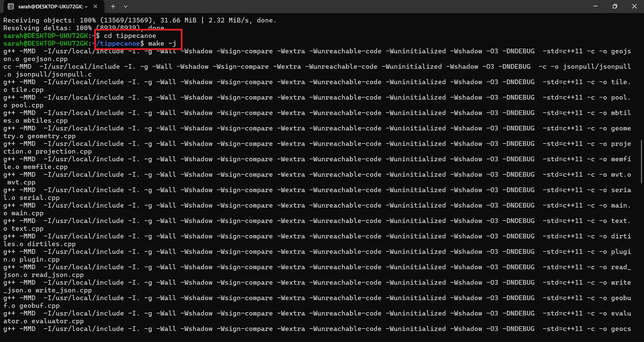Click the '2.32 MiB/s, done.' text
This screenshot has width=644, height=342.
coord(243,21)
